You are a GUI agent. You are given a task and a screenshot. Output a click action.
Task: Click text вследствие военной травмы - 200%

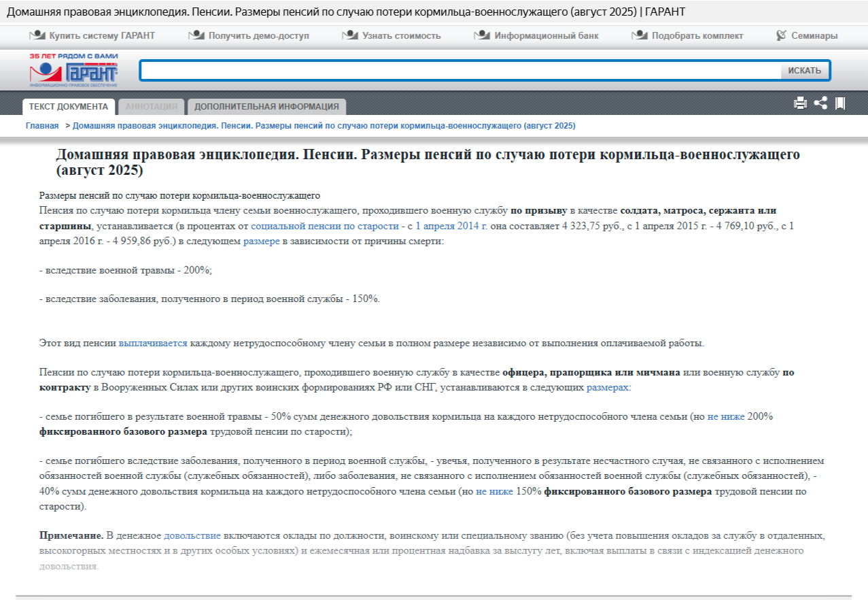pyautogui.click(x=126, y=270)
